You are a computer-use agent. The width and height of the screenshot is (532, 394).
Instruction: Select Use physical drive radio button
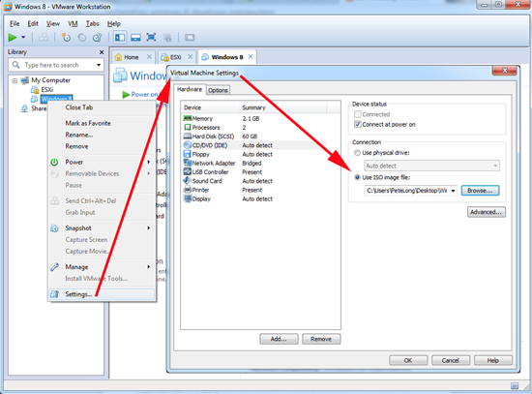pyautogui.click(x=357, y=153)
